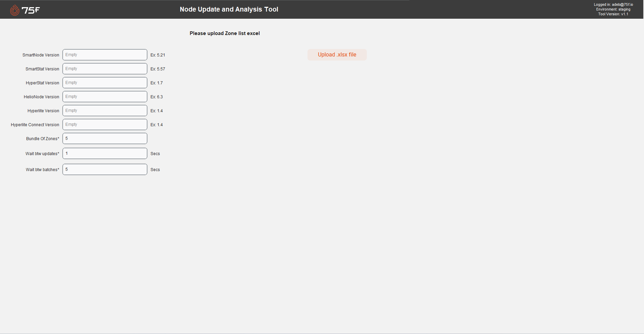The width and height of the screenshot is (644, 334).
Task: Click the 'Ex: 5.57' hint text
Action: pyautogui.click(x=158, y=69)
